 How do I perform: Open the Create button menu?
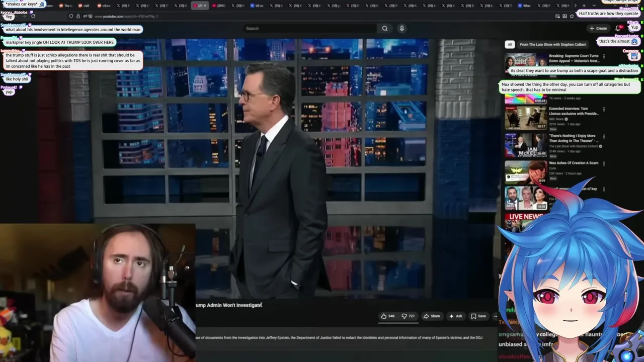[599, 28]
